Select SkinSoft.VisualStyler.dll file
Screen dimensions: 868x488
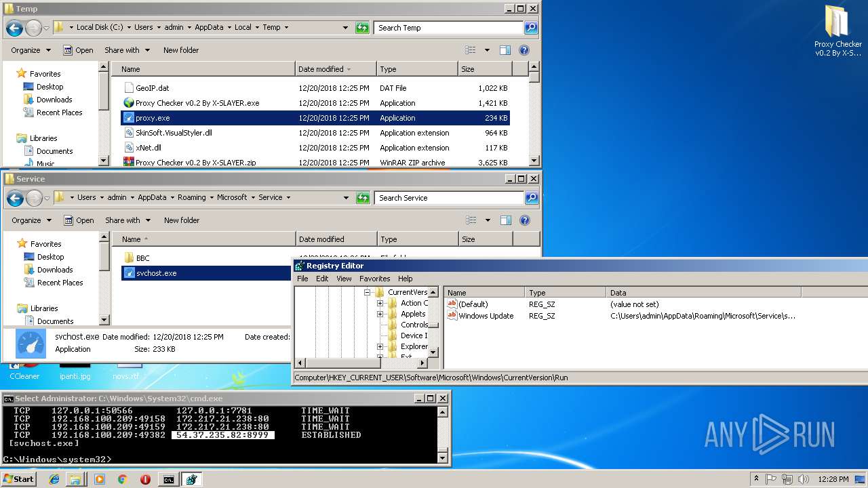pos(174,133)
